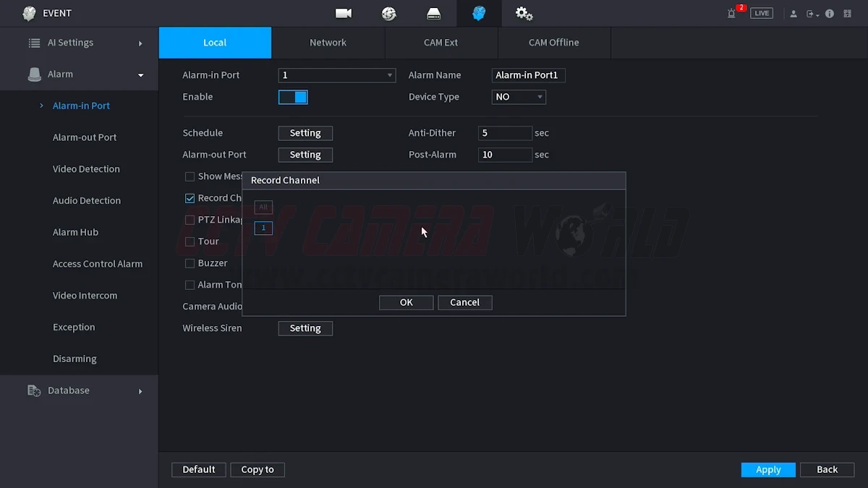Enable the Buzzer checkbox
The height and width of the screenshot is (488, 868).
(x=190, y=263)
